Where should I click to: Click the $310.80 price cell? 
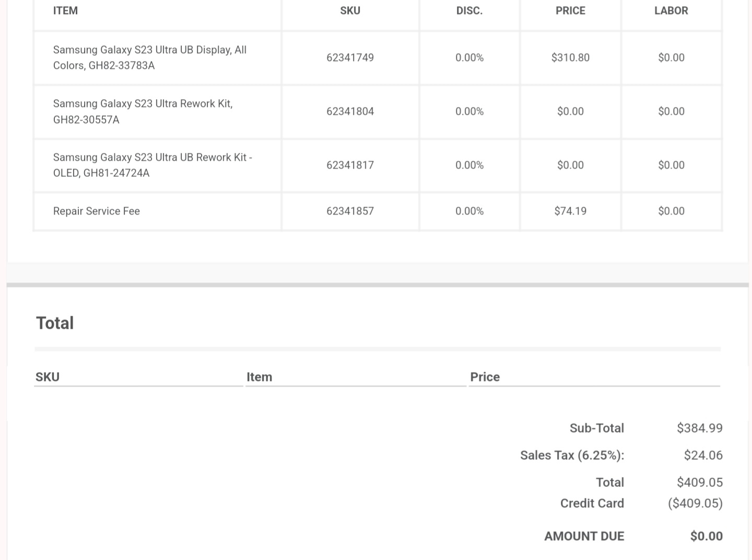pyautogui.click(x=570, y=57)
